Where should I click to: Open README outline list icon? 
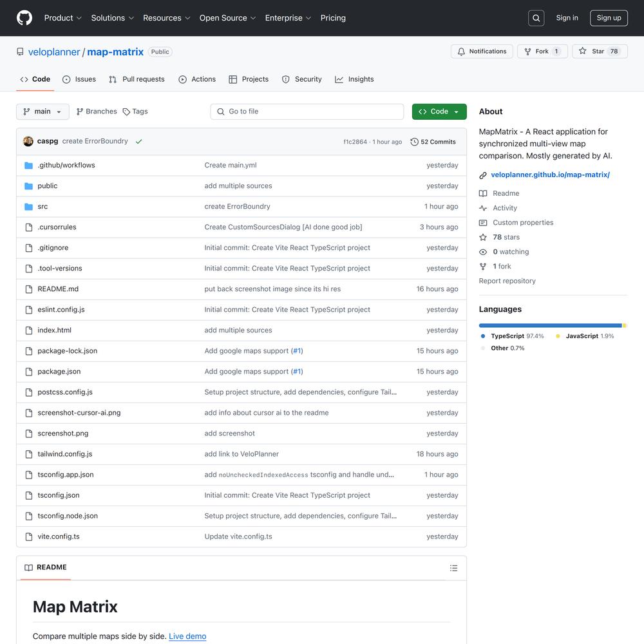coord(453,568)
